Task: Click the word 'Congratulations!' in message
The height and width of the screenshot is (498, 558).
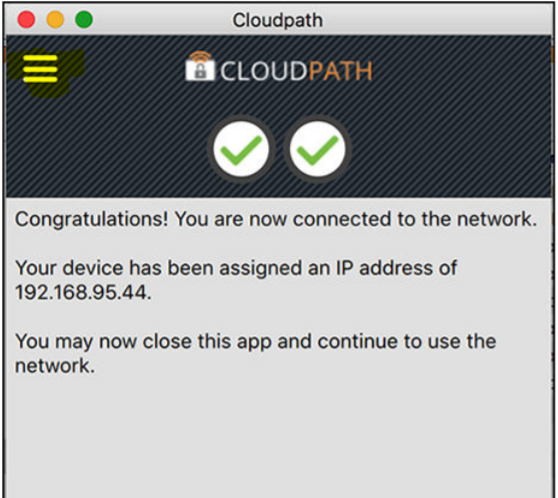Action: [91, 220]
